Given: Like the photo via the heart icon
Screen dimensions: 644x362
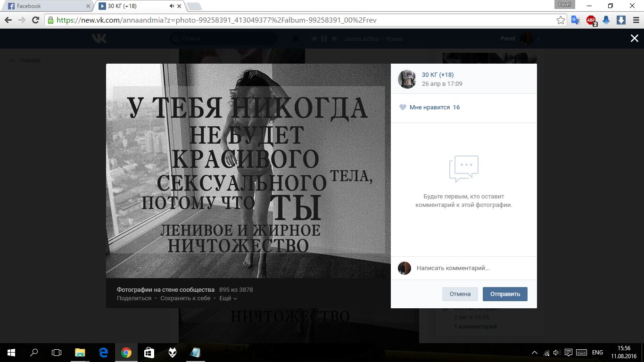Looking at the screenshot, I should 403,107.
